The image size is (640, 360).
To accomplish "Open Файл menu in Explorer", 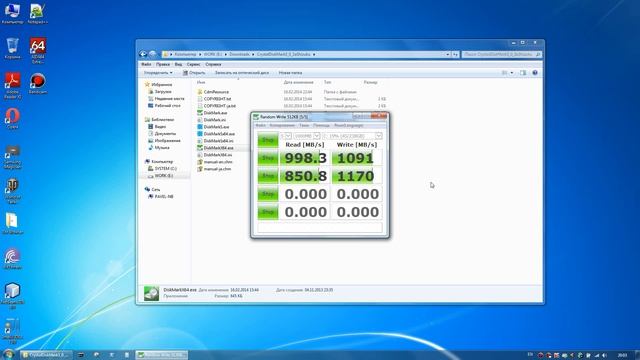I will click(x=146, y=64).
